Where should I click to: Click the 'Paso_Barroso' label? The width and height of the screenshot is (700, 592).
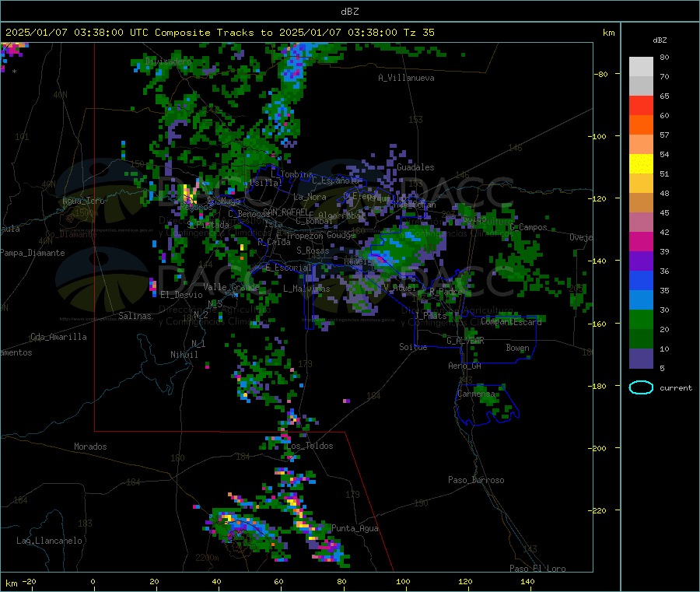(x=476, y=480)
